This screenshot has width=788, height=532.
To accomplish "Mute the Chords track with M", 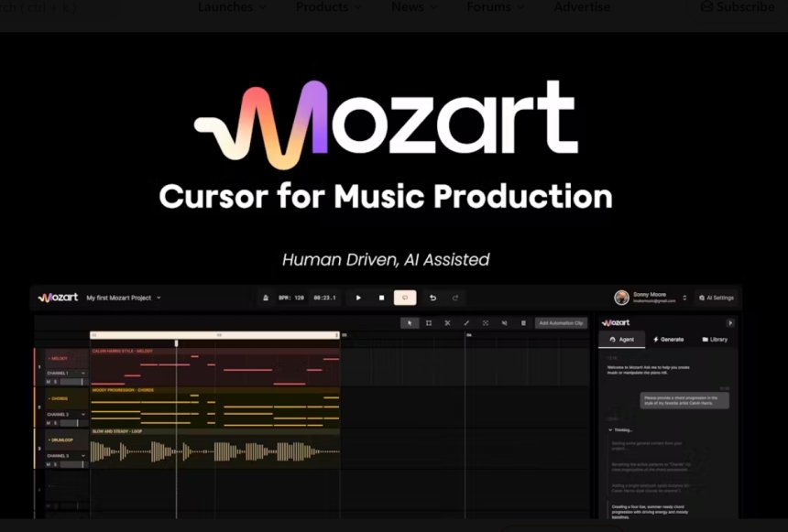I will pos(49,423).
